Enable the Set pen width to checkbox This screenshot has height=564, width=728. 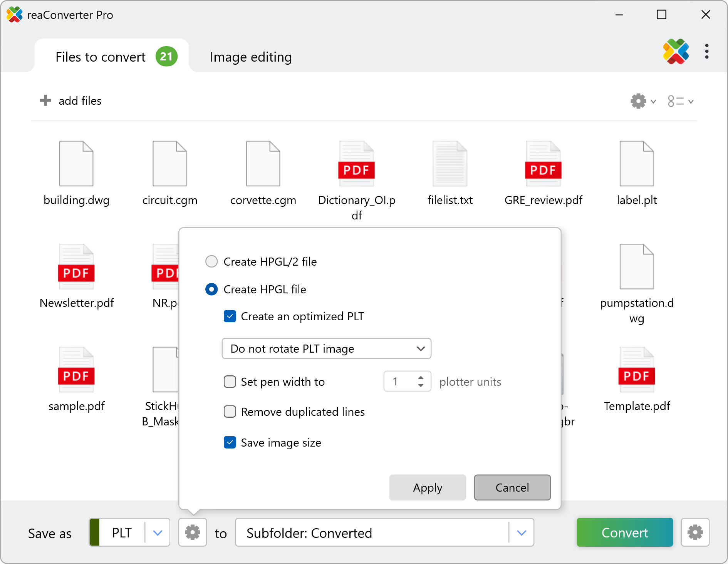pyautogui.click(x=230, y=382)
